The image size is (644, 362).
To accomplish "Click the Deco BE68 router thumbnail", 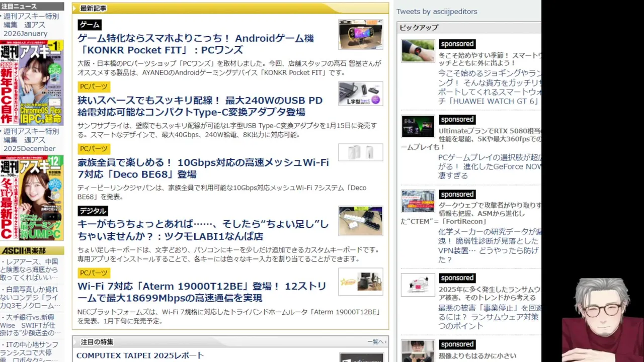I will [x=361, y=152].
